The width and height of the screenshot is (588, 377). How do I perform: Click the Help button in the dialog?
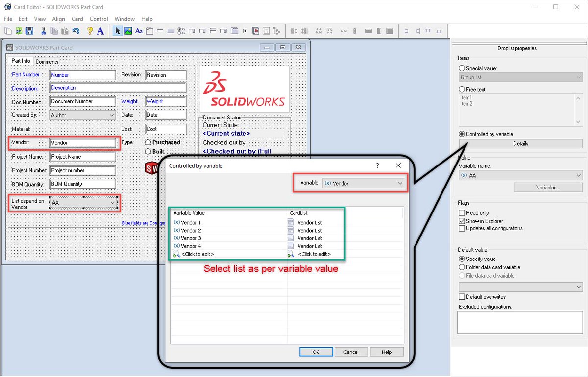tap(387, 352)
